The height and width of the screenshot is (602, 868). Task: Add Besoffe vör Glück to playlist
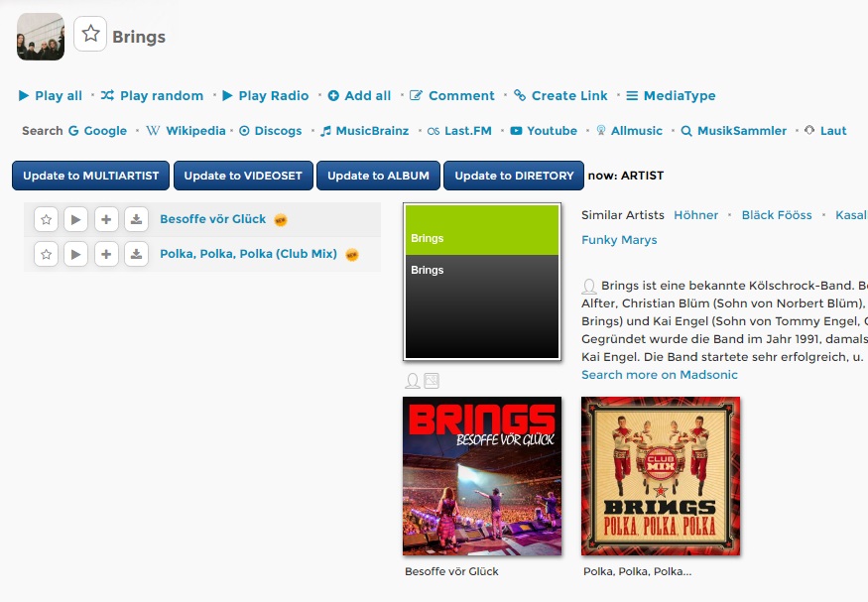[x=106, y=219]
